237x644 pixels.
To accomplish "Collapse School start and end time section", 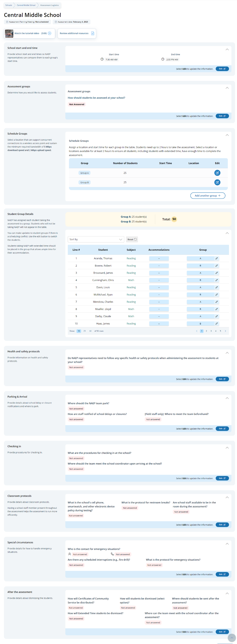I will pyautogui.click(x=227, y=49).
